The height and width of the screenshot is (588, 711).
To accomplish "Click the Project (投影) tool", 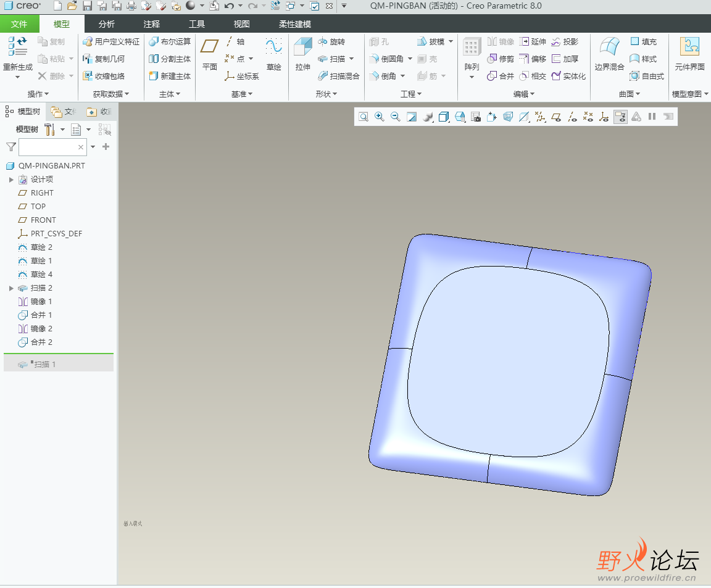I will [x=565, y=42].
